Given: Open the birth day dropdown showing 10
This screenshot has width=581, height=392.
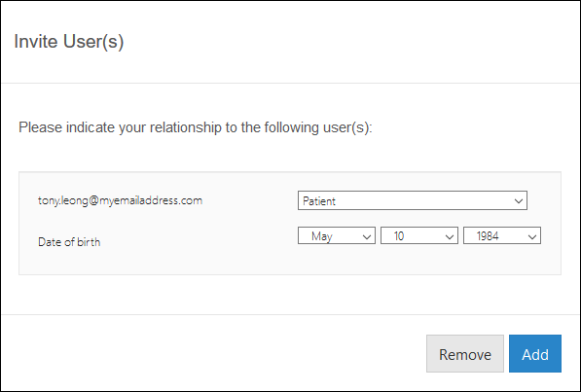Looking at the screenshot, I should [x=419, y=235].
